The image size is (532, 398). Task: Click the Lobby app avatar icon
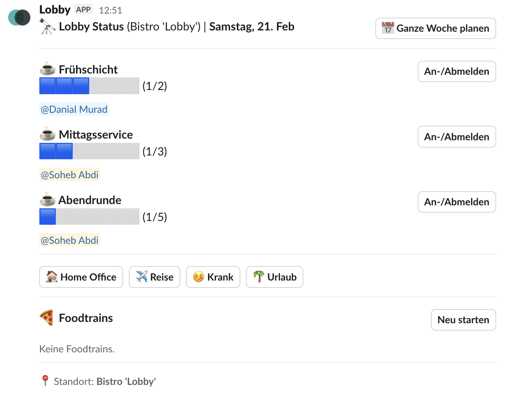[19, 17]
